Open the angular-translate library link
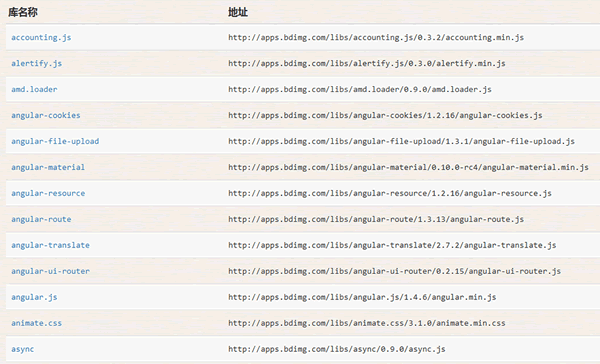The image size is (600, 364). coord(50,245)
